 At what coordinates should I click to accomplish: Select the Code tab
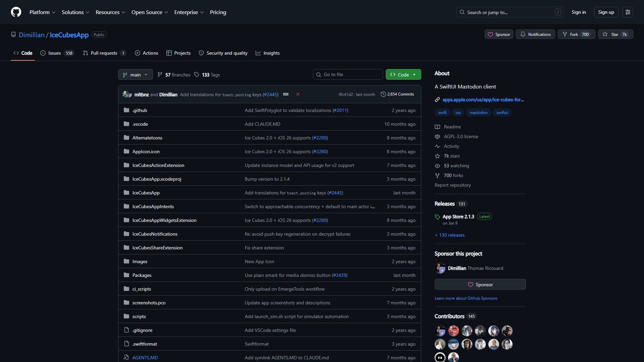click(x=23, y=53)
